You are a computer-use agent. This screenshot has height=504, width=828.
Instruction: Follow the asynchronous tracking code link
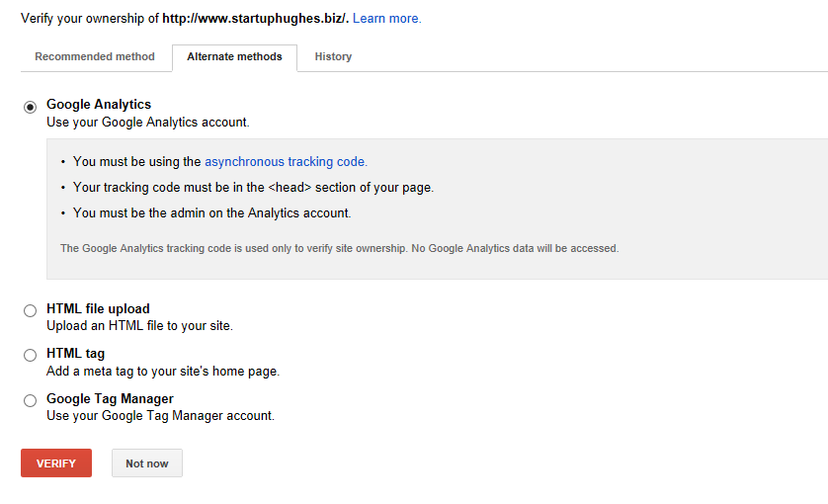coord(286,162)
